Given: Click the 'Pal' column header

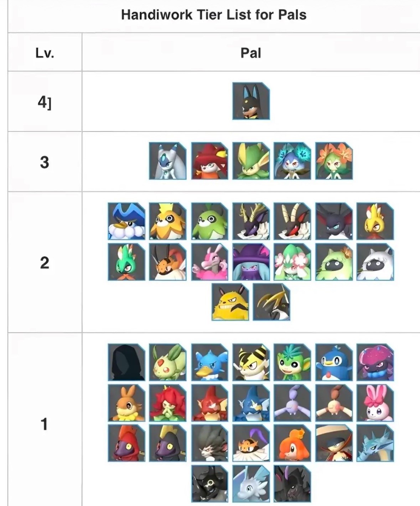Looking at the screenshot, I should (x=251, y=53).
